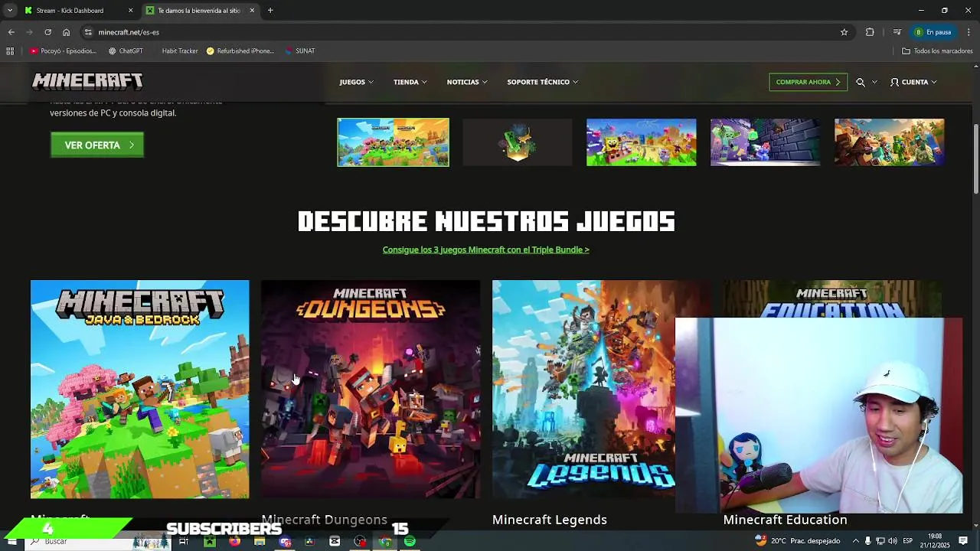
Task: Open a new browser tab
Action: [270, 11]
